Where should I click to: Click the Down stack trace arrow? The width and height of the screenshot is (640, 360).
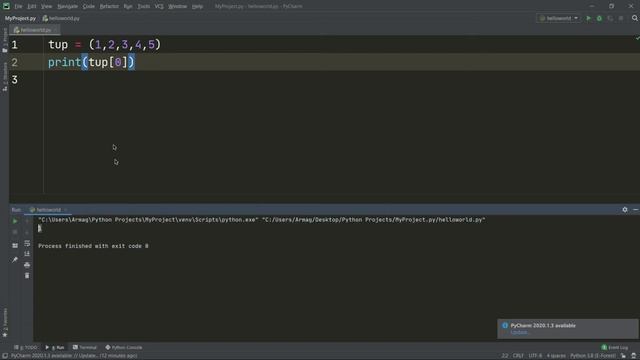[27, 232]
